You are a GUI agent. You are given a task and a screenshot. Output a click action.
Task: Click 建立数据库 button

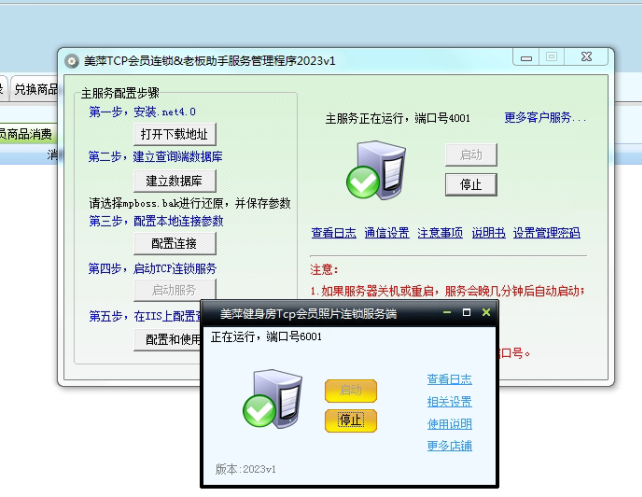[175, 181]
